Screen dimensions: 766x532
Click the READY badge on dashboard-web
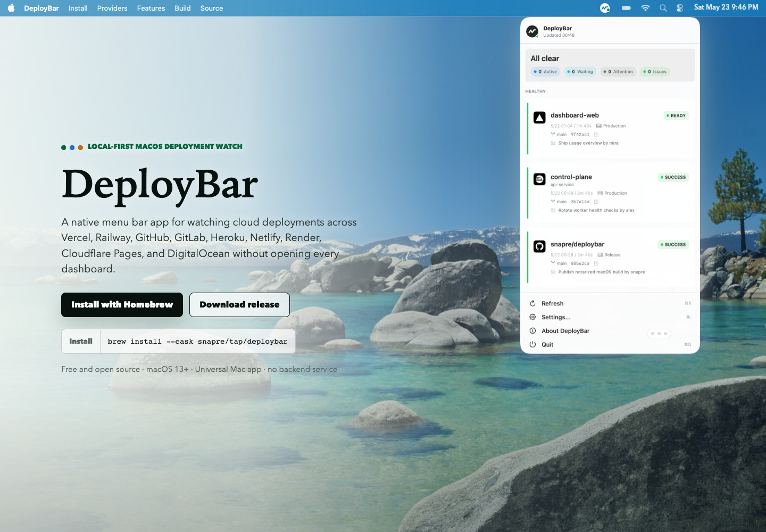tap(676, 115)
